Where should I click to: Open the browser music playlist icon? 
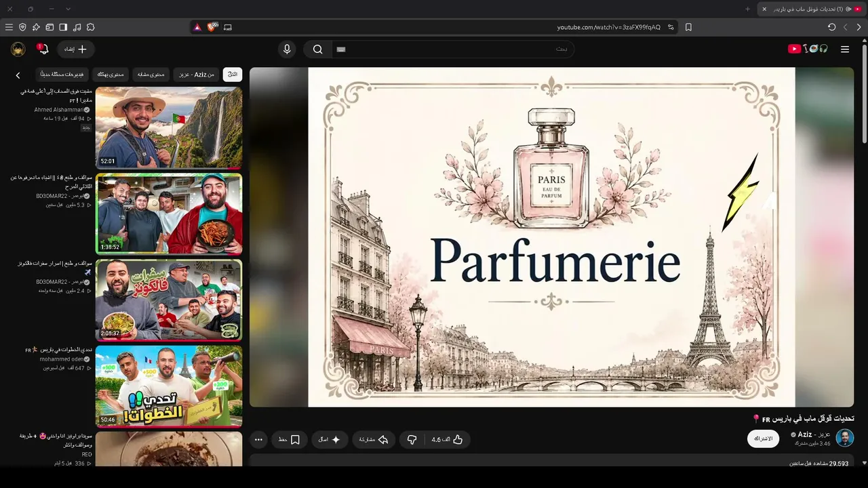coord(77,27)
